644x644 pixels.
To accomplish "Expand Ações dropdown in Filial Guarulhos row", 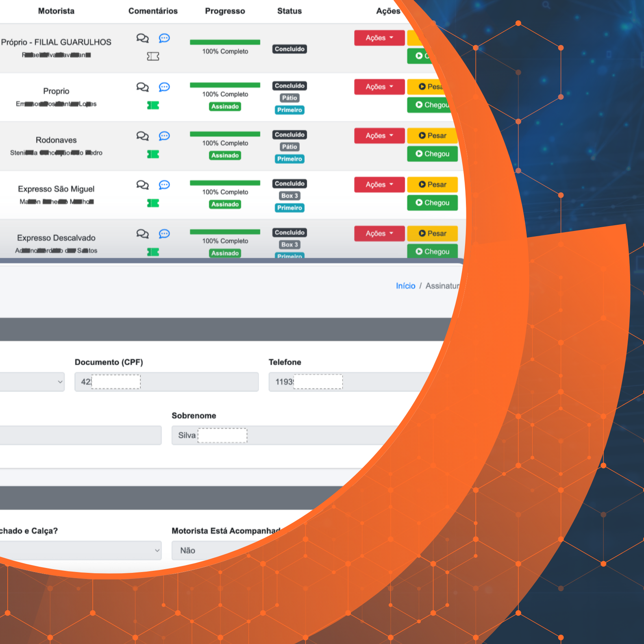I will tap(379, 38).
